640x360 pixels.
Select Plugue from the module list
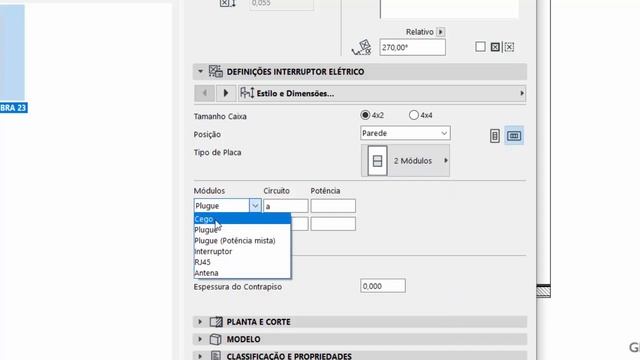[x=242, y=230]
